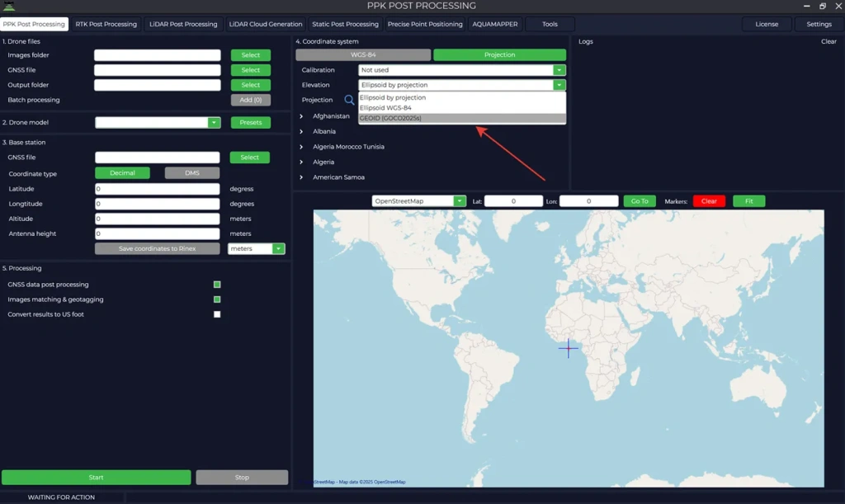Screen dimensions: 845x504
Task: Enable Convert results to US foot
Action: point(216,314)
